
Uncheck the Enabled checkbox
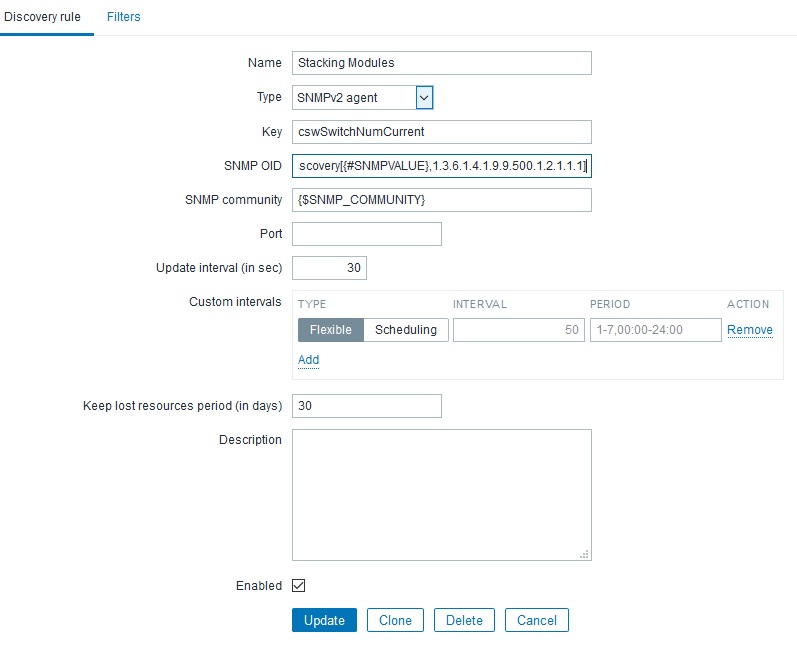pos(298,586)
